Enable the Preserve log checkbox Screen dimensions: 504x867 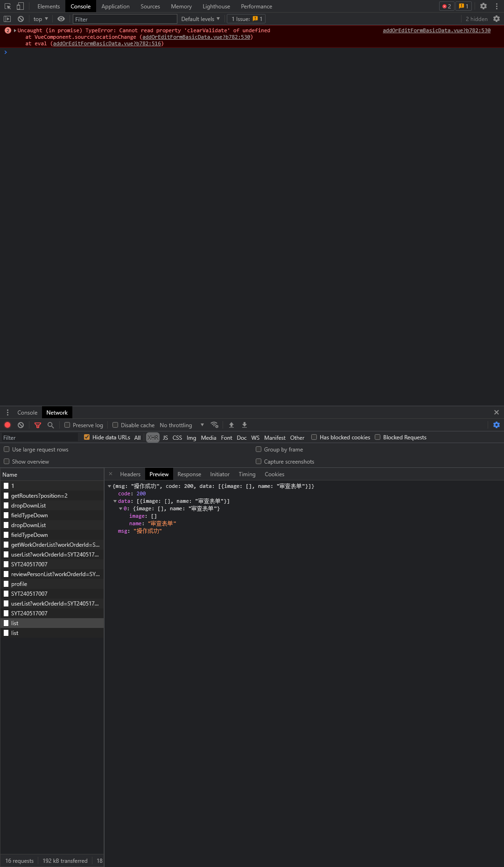[67, 425]
